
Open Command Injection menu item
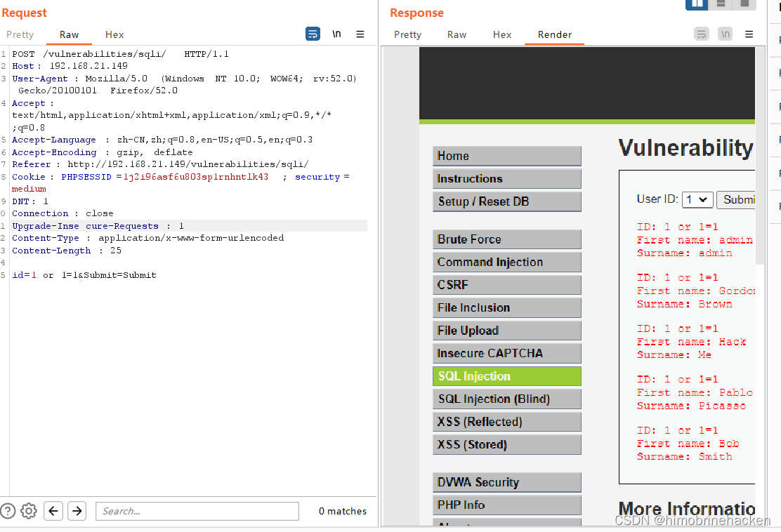click(x=507, y=262)
